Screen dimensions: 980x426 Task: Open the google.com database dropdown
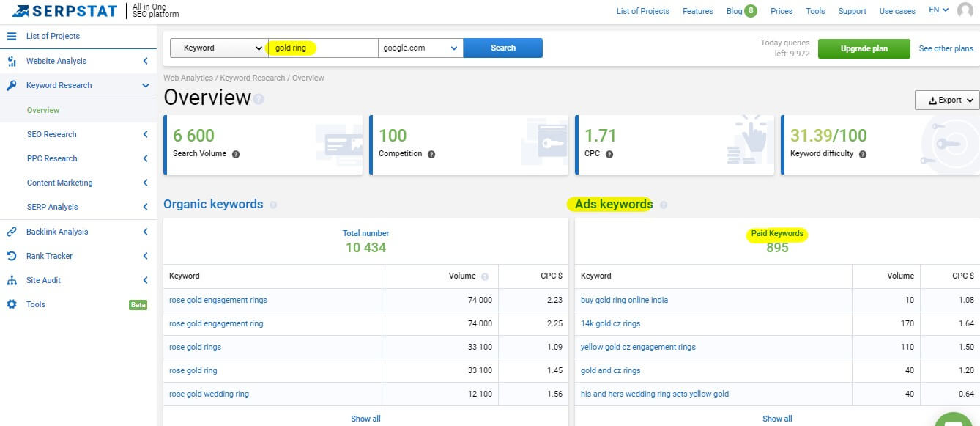(x=420, y=48)
